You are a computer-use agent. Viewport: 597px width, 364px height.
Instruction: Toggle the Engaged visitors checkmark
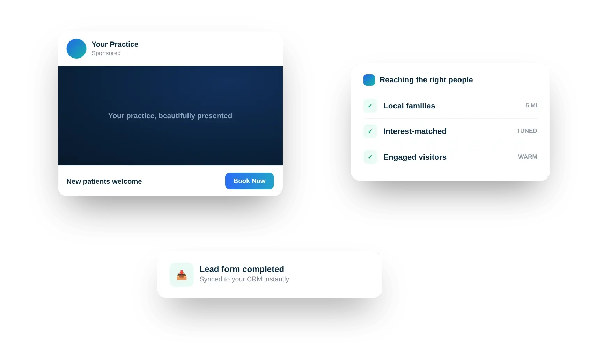pos(370,157)
